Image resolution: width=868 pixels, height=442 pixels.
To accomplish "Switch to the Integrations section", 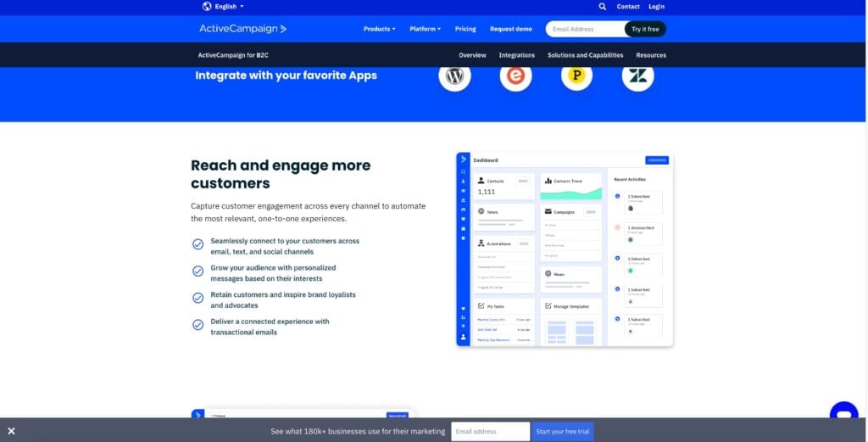I will 516,55.
